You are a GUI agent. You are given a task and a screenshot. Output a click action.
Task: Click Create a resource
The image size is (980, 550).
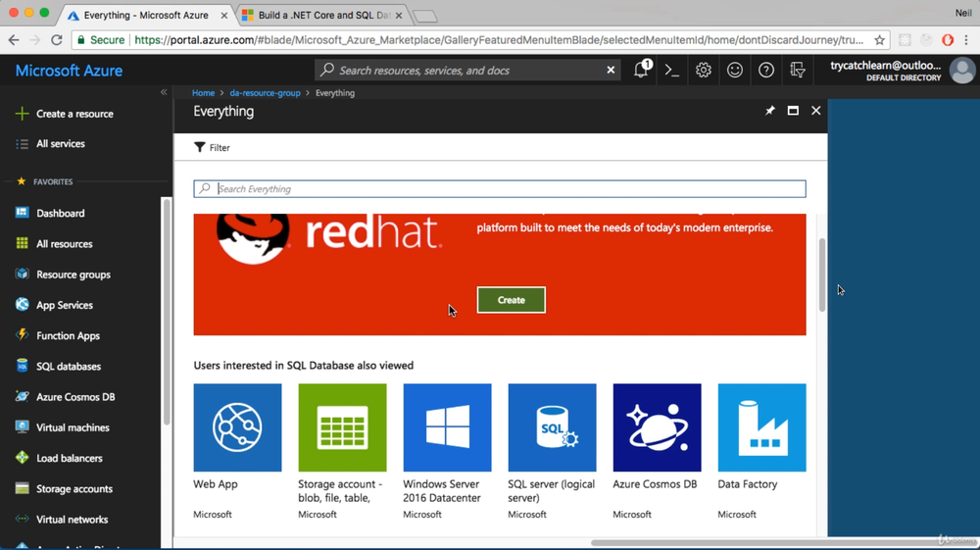65,114
